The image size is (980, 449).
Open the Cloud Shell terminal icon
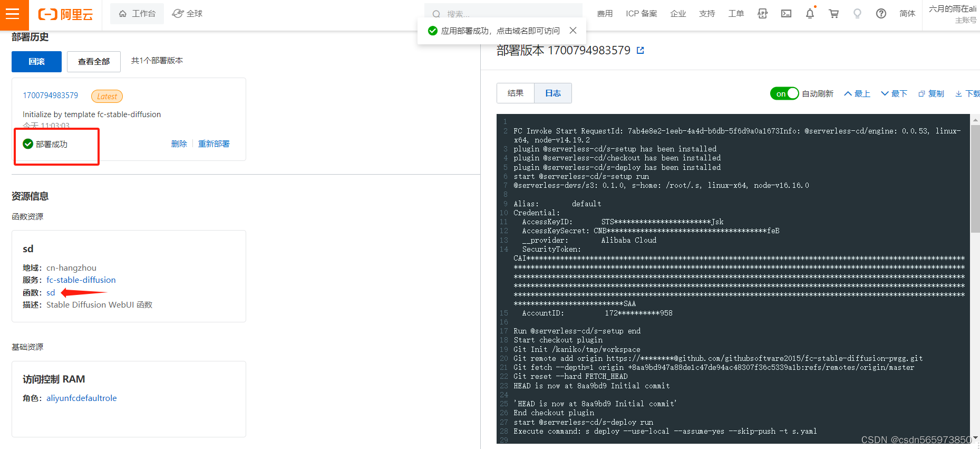coord(786,14)
